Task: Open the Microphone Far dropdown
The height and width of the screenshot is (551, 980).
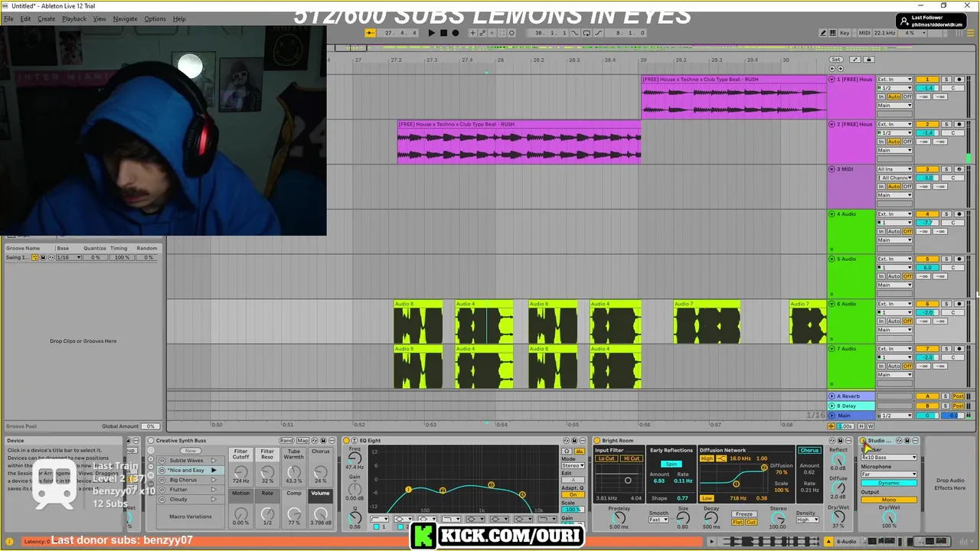Action: pos(889,474)
